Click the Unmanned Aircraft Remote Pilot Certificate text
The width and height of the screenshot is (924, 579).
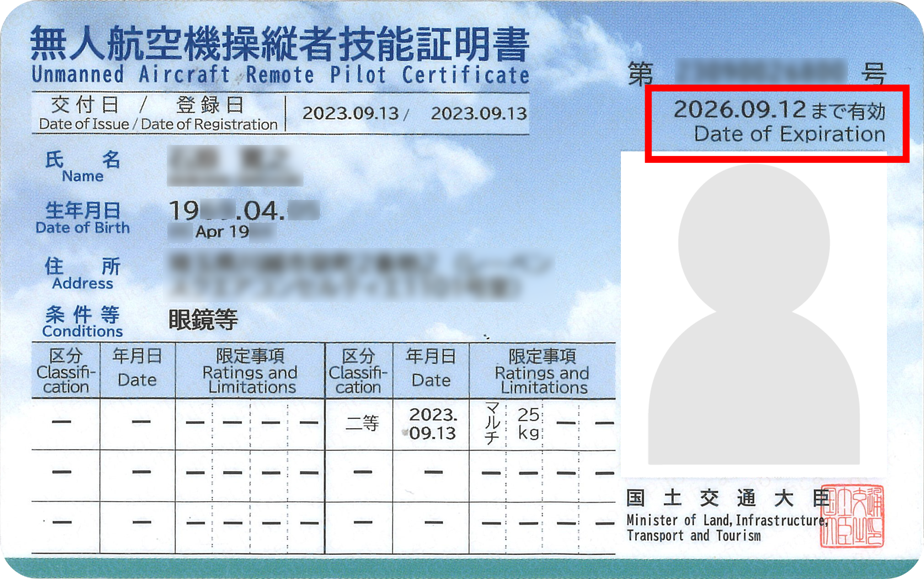pos(280,75)
